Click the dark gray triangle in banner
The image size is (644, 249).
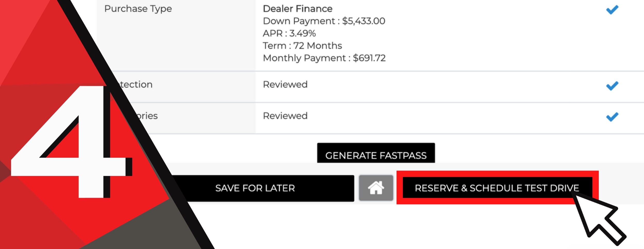tap(144, 229)
